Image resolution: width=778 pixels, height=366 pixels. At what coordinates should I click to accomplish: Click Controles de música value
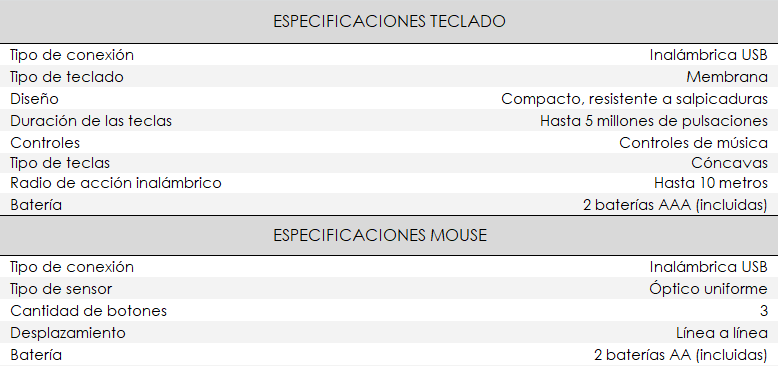tap(693, 143)
